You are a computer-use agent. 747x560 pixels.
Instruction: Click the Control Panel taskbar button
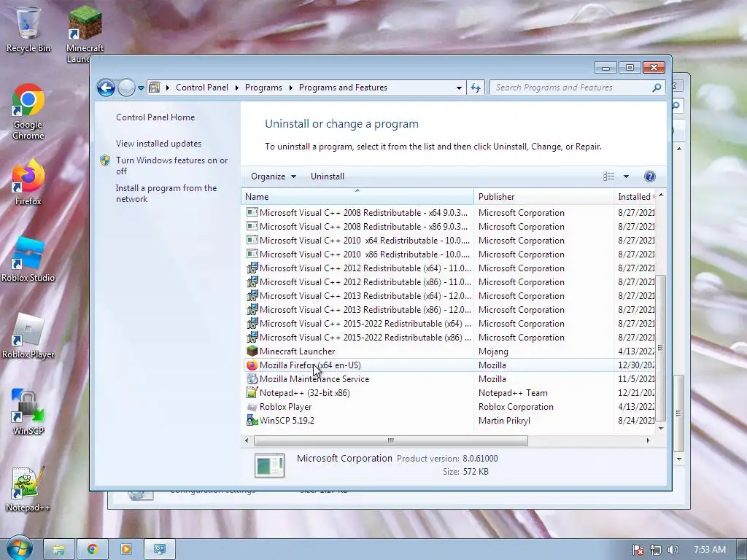point(160,550)
